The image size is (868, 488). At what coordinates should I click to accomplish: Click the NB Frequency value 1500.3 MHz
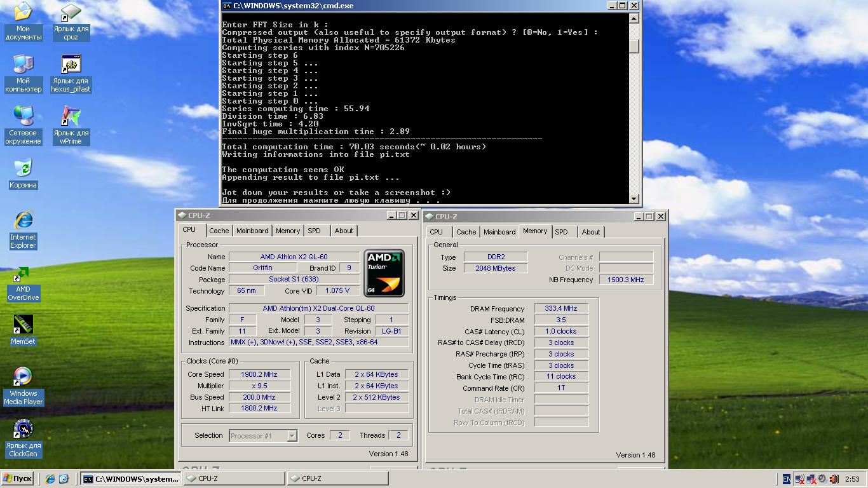click(x=627, y=280)
